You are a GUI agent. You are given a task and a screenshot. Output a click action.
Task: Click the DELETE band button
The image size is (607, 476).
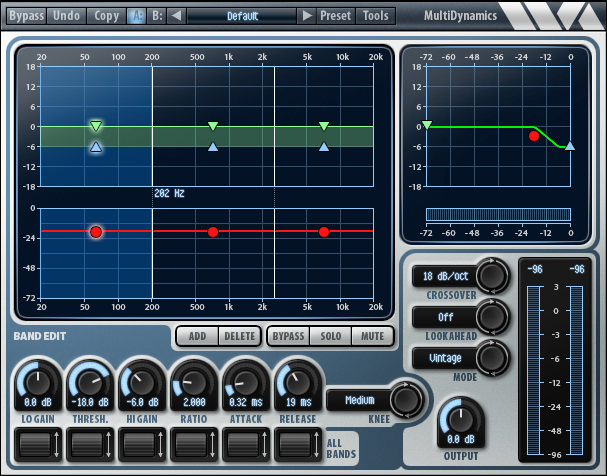[240, 336]
